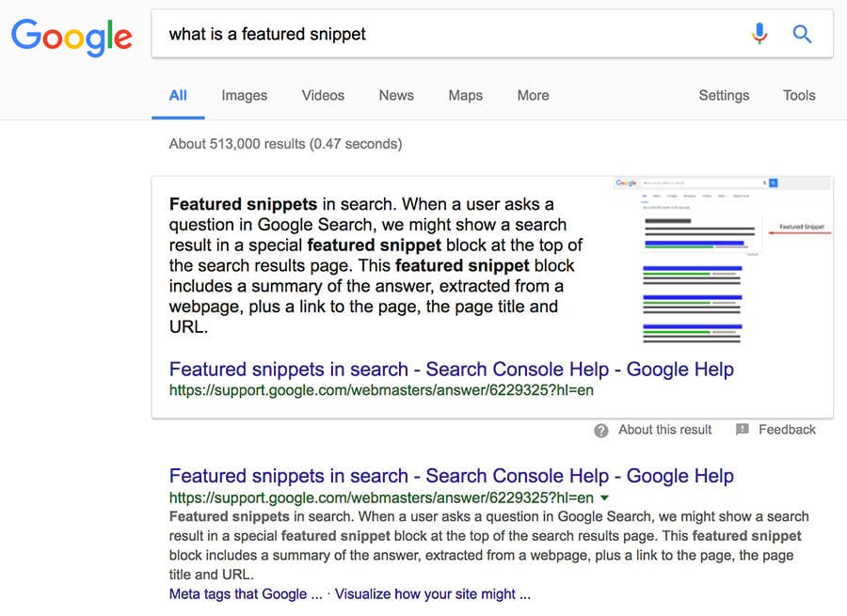Viewport: 847px width, 616px height.
Task: Switch to the Images tab
Action: pos(244,96)
